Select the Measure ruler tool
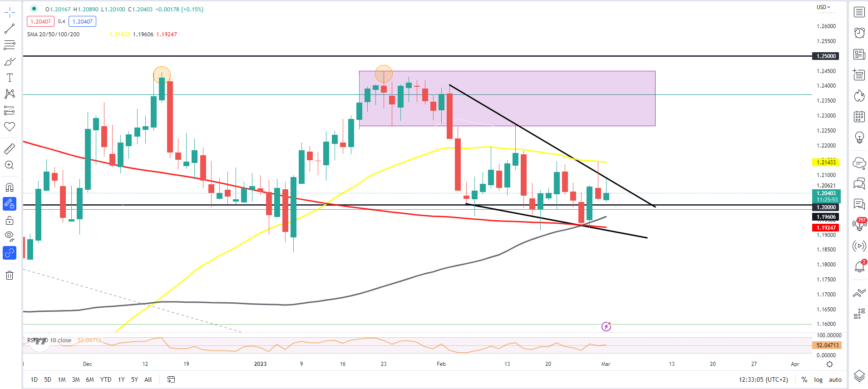868x389 pixels. (10, 148)
